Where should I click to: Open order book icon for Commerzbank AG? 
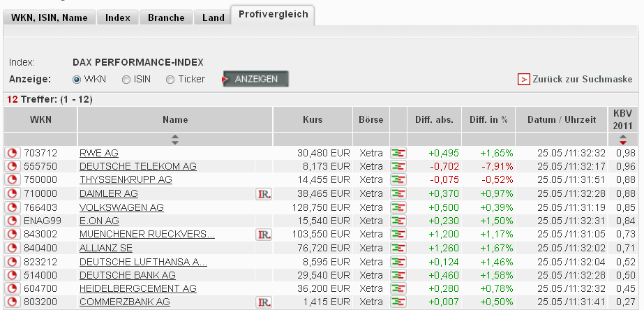(x=398, y=302)
